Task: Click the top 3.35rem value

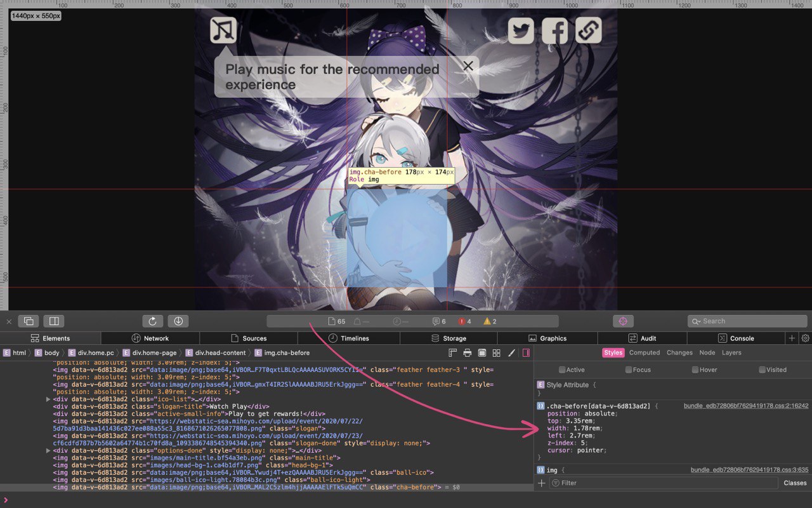Action: (579, 421)
